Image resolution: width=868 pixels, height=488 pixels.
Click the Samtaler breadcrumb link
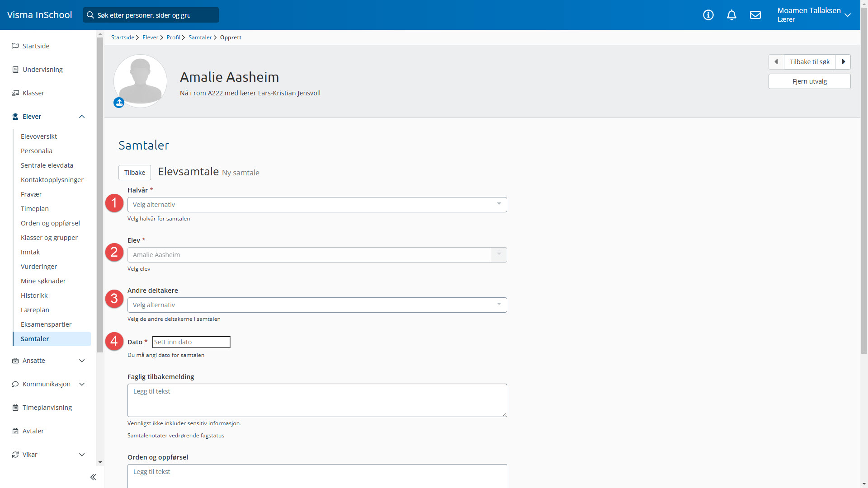[200, 38]
